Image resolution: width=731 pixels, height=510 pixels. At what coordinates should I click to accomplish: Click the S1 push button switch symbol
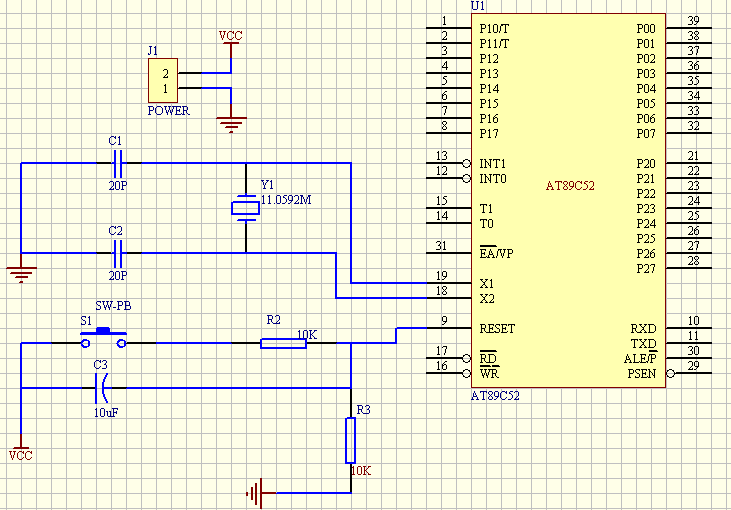(103, 340)
